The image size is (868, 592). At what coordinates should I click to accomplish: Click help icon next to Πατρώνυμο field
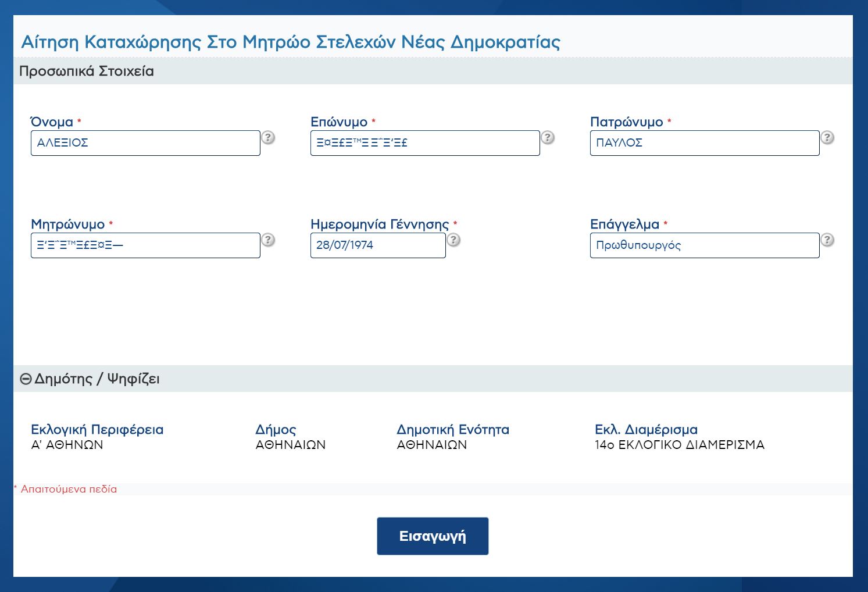[827, 138]
